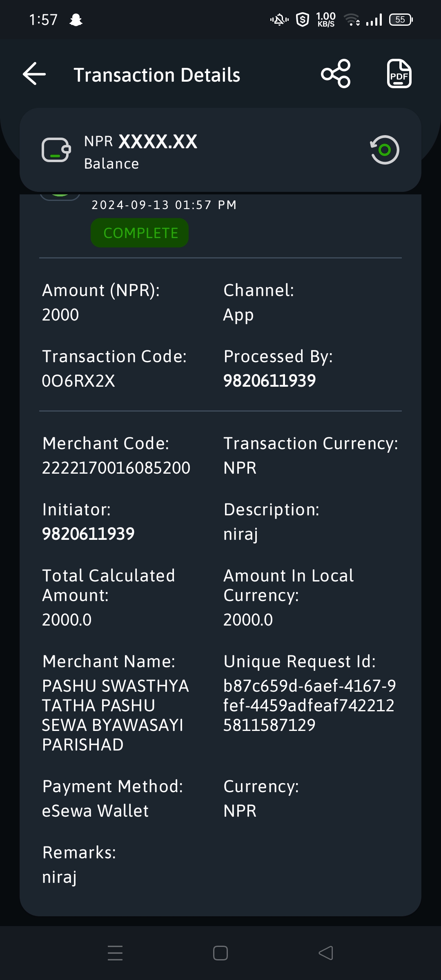Tap the Initiator phone number
The height and width of the screenshot is (980, 441).
tap(88, 534)
